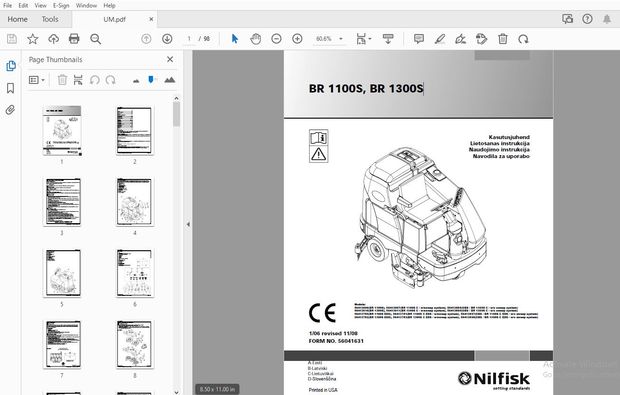Select the page 8 thumbnail

click(x=134, y=344)
